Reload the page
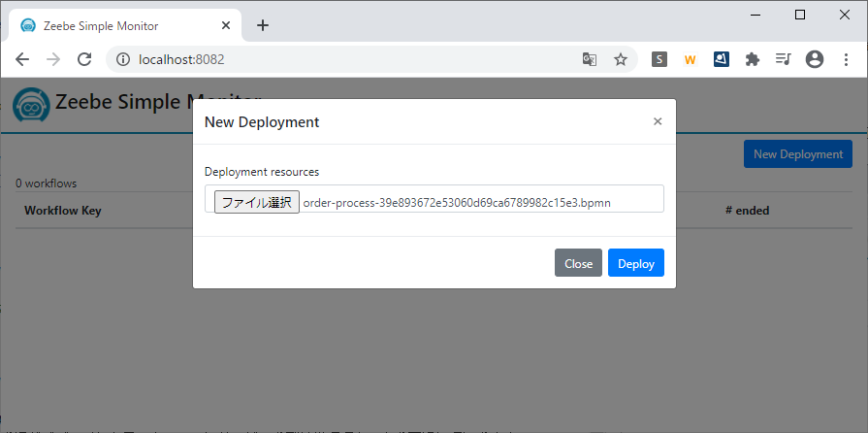The image size is (868, 433). (x=84, y=59)
